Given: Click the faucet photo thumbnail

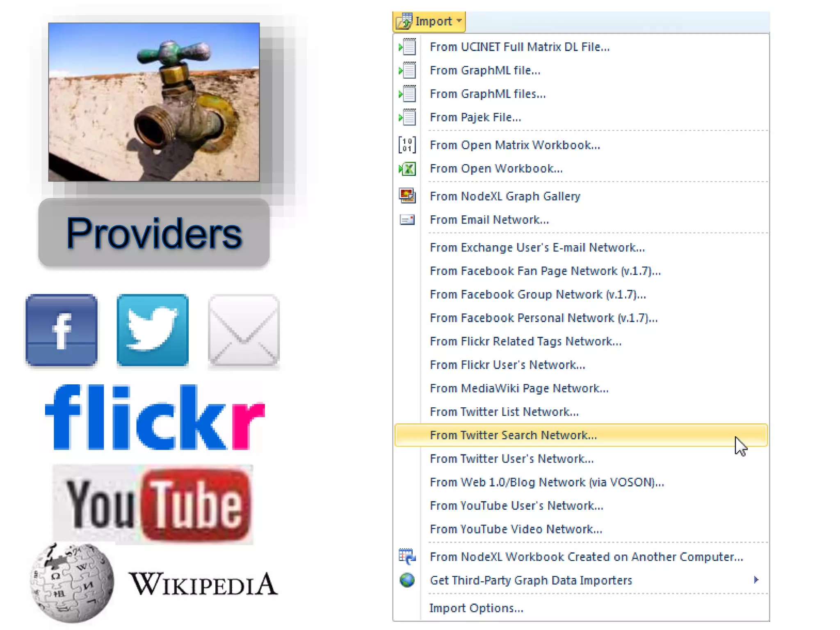Looking at the screenshot, I should point(154,102).
